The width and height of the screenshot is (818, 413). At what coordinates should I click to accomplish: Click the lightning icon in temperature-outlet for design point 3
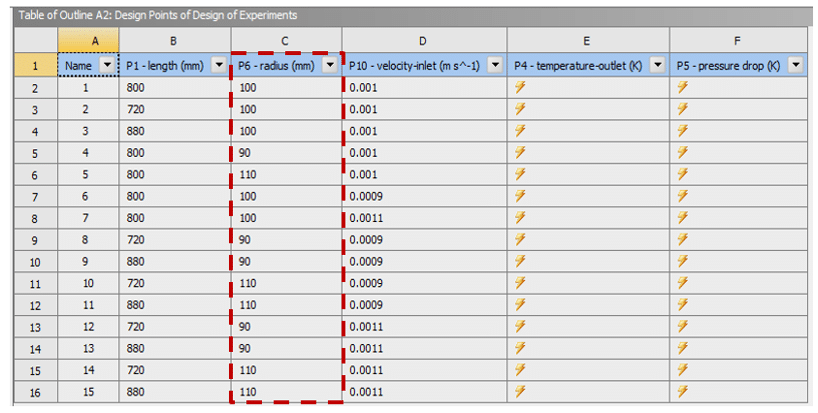(520, 131)
